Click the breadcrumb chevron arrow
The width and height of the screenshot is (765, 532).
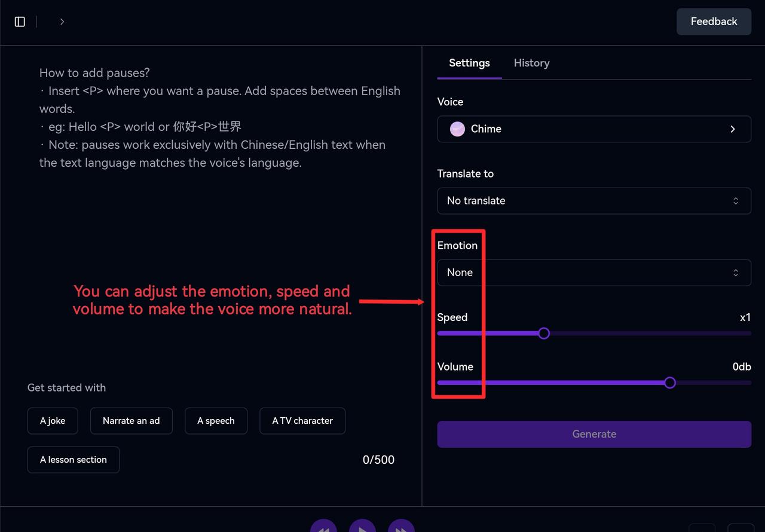(62, 22)
